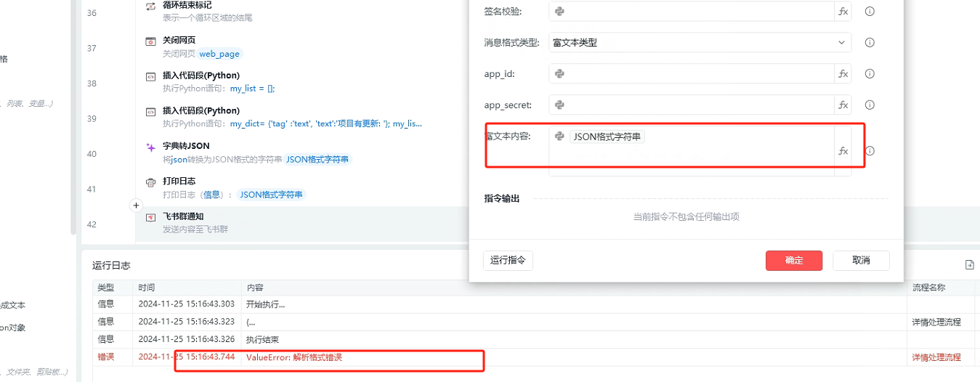Screen dimensions: 980x382
Task: Click line number 42 in the flow
Action: click(x=92, y=224)
